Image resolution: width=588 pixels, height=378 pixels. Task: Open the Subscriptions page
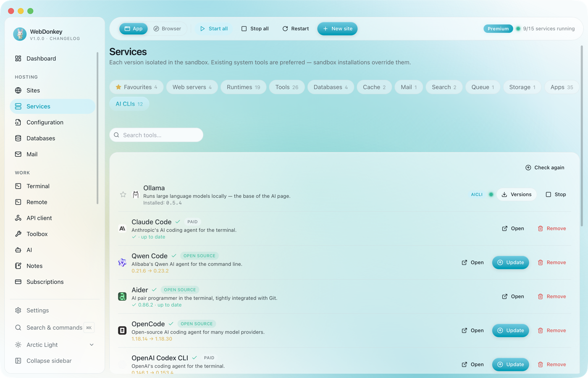pyautogui.click(x=52, y=282)
